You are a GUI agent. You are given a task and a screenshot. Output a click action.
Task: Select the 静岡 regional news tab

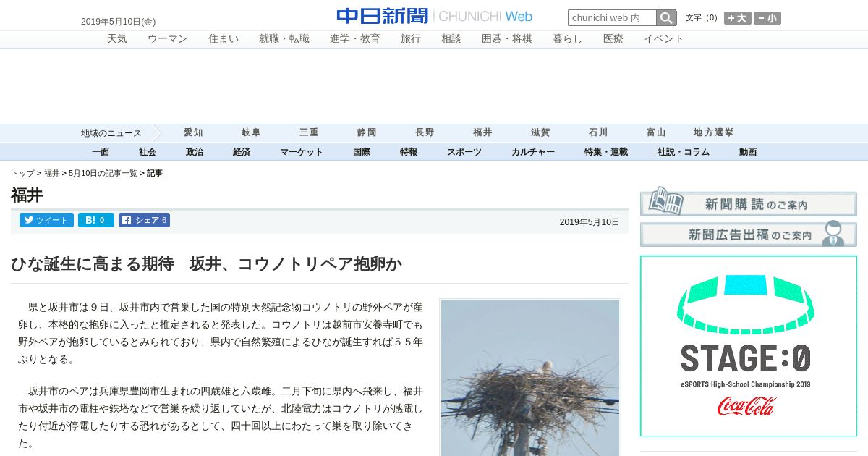367,133
